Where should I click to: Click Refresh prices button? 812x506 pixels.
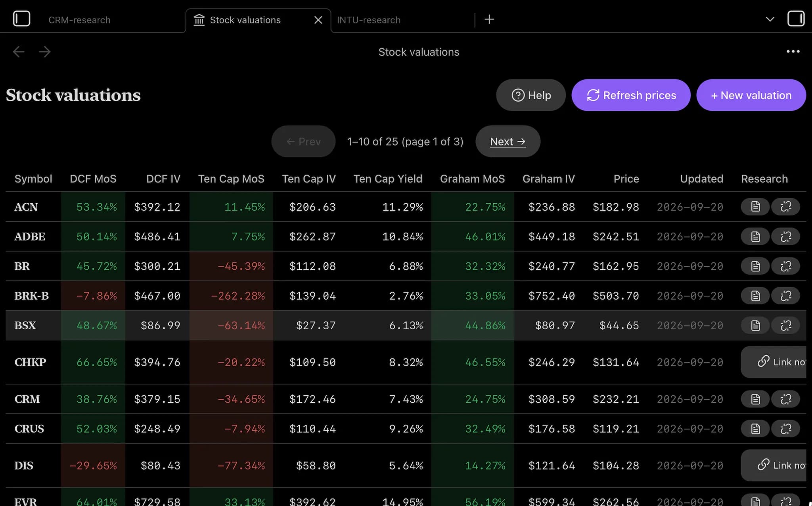tap(631, 95)
